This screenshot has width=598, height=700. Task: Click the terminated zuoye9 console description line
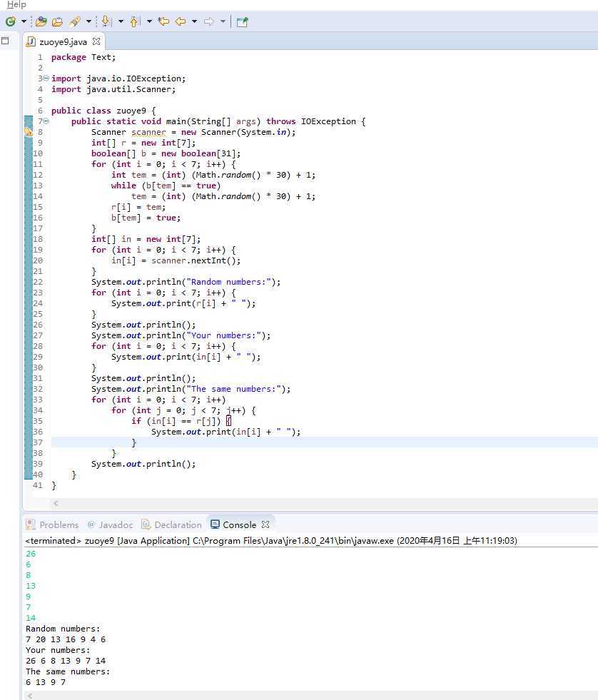pos(271,541)
